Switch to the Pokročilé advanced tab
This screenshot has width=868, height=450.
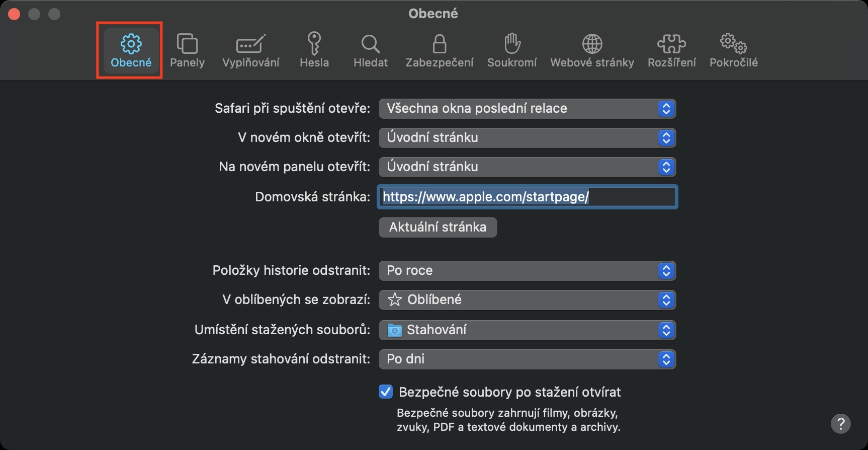733,50
